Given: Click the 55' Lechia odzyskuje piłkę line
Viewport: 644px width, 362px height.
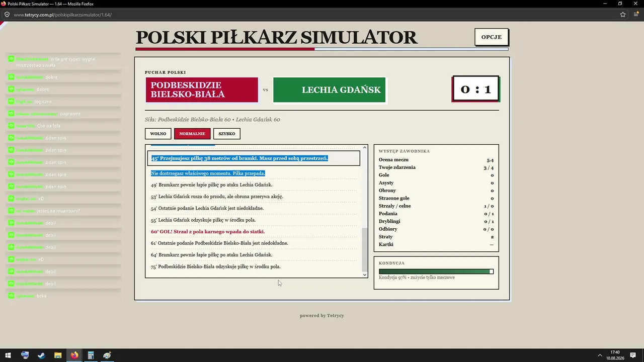Looking at the screenshot, I should coord(203,220).
